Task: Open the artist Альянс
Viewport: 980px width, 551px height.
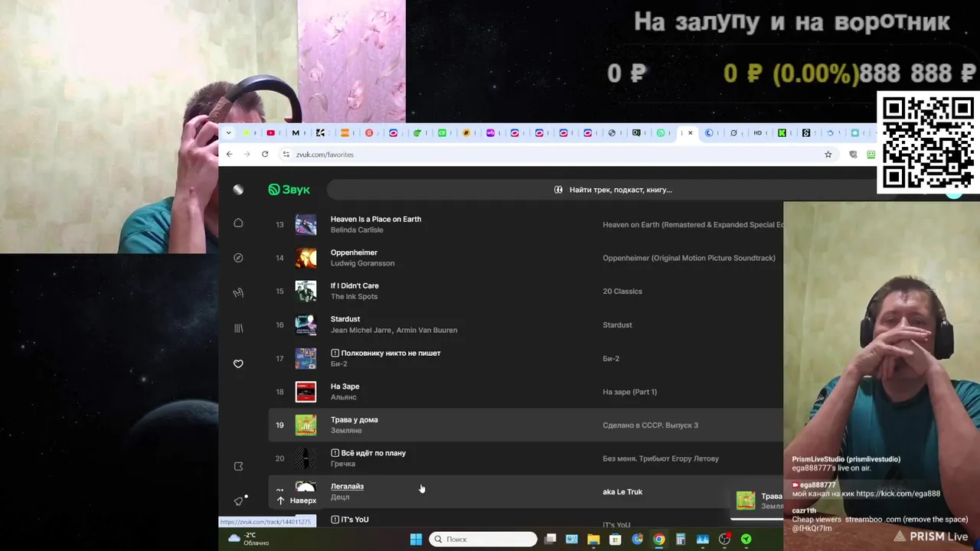Action: [x=344, y=397]
